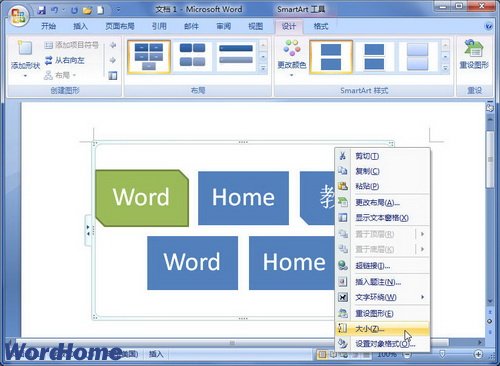Expand the 布局 gallery more arrow
500x366 pixels.
tap(263, 68)
